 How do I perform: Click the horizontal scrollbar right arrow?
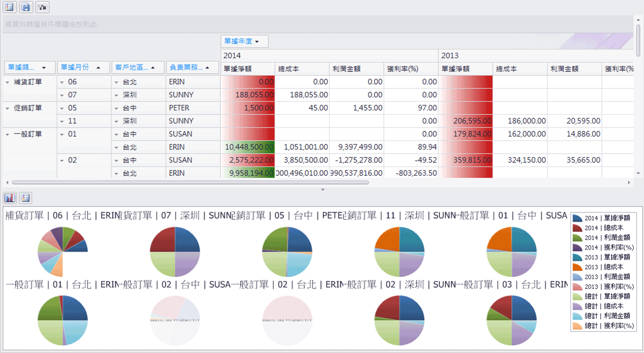point(629,182)
